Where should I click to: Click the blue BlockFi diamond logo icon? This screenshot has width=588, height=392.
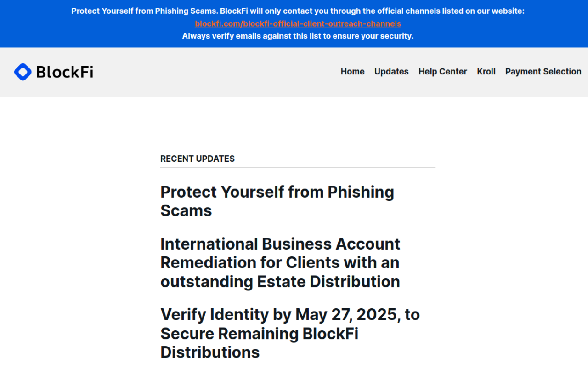pyautogui.click(x=23, y=72)
